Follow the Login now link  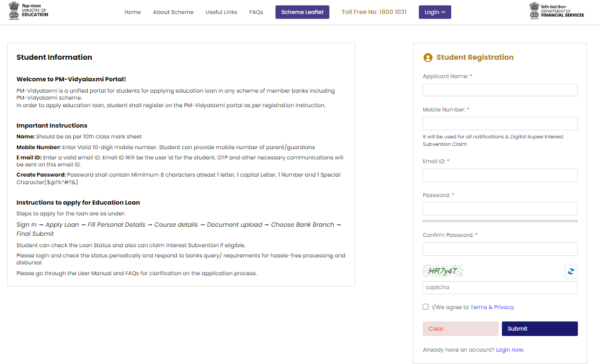coord(509,350)
